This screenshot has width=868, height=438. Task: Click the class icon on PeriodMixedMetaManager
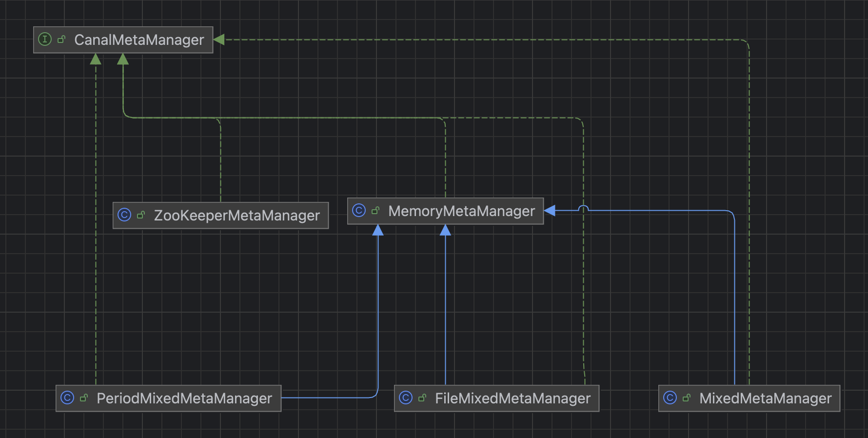67,398
